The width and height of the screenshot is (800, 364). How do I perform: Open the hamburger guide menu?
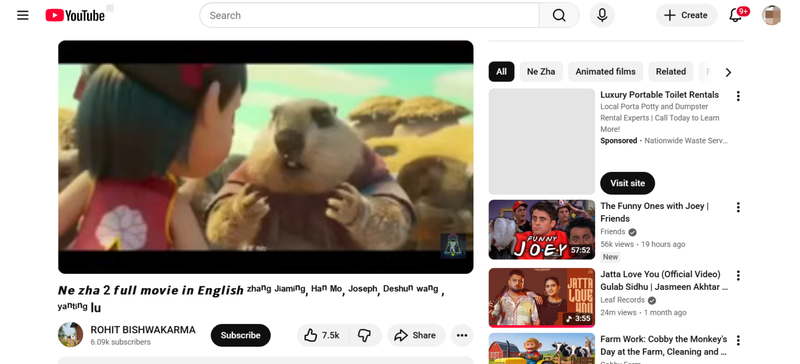click(22, 15)
